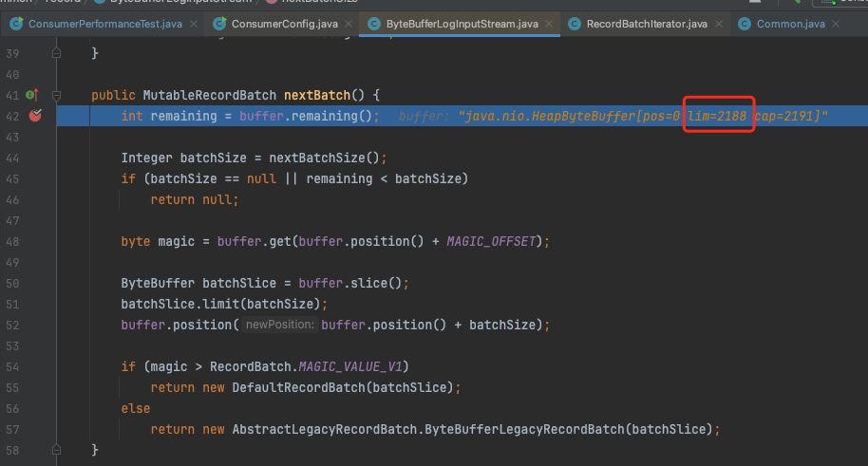Click line number 48 in gutter
This screenshot has height=466, width=868.
click(x=12, y=241)
